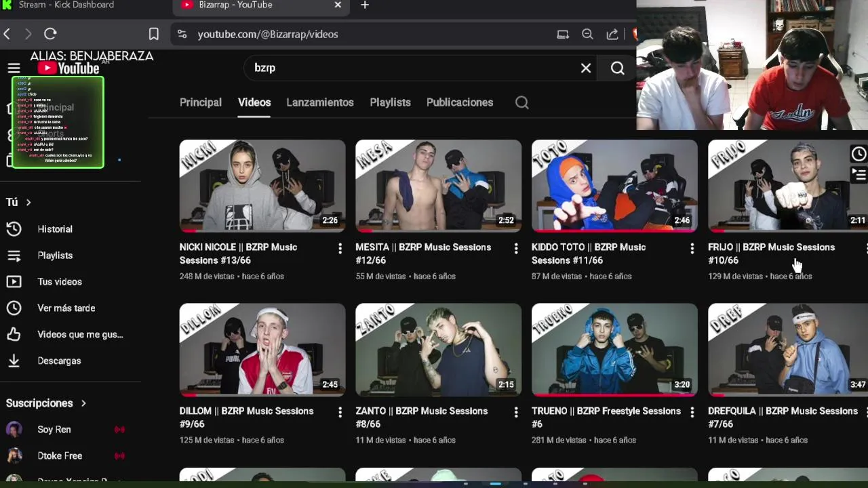Reload the page with the refresh icon
Screen dimensions: 868x488
pyautogui.click(x=50, y=34)
